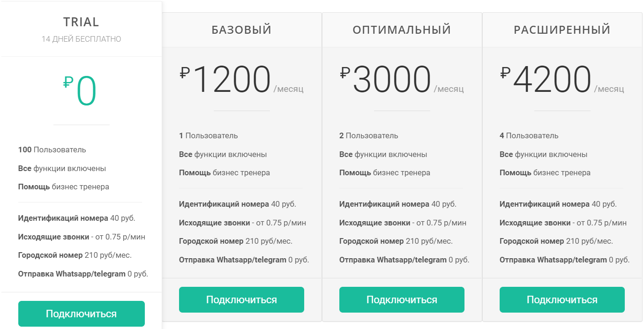Click Подключиться on the БАЗОВЫЙ plan
This screenshot has width=644, height=329.
[241, 299]
